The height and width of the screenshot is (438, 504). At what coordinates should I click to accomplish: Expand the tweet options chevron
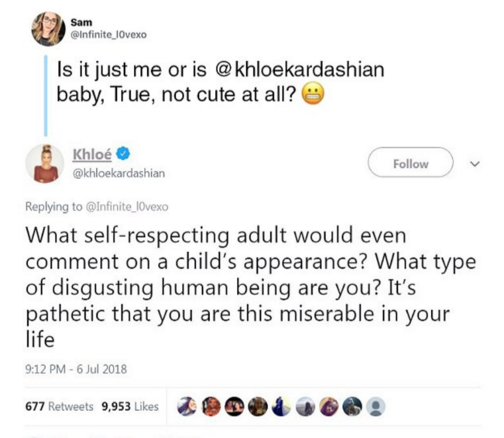(x=472, y=163)
